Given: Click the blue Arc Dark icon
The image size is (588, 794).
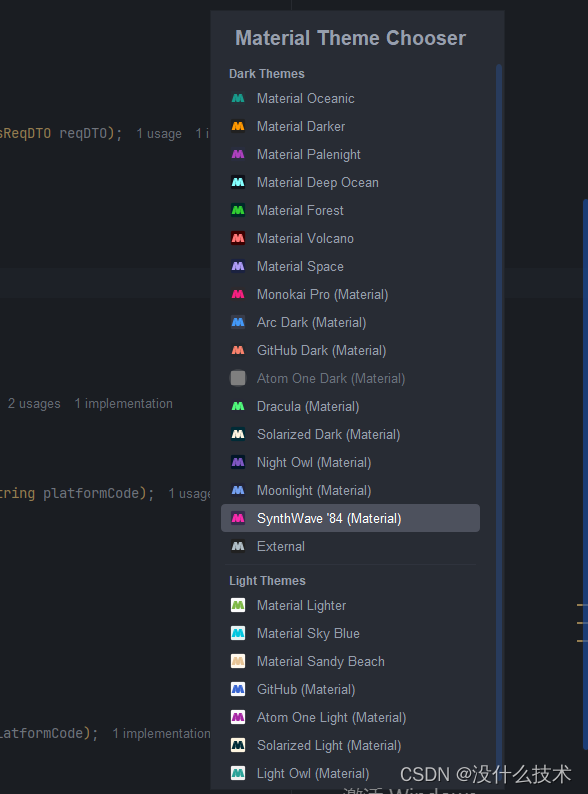Looking at the screenshot, I should pos(238,322).
